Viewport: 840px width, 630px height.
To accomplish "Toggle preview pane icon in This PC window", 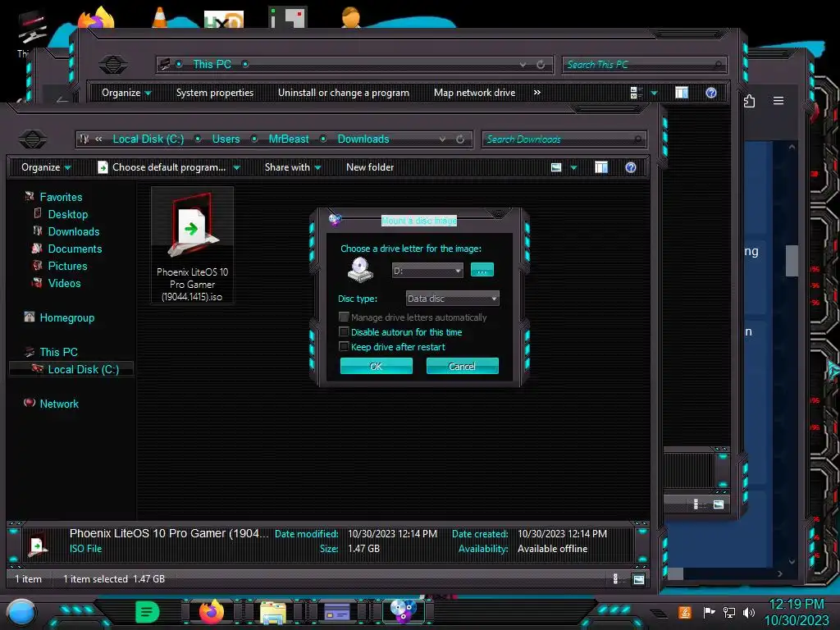I will pos(682,93).
